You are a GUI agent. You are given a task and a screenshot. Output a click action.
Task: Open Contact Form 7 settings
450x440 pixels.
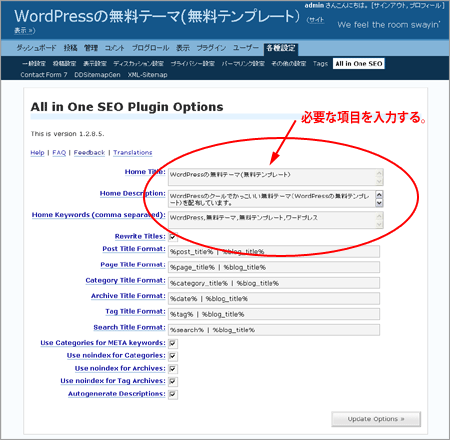[x=44, y=75]
